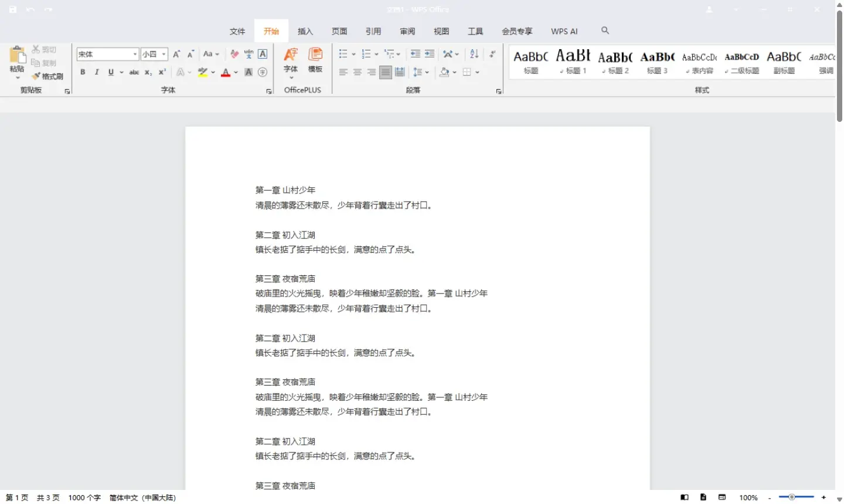Toggle justify paragraph alignment
The width and height of the screenshot is (844, 504).
pos(386,72)
